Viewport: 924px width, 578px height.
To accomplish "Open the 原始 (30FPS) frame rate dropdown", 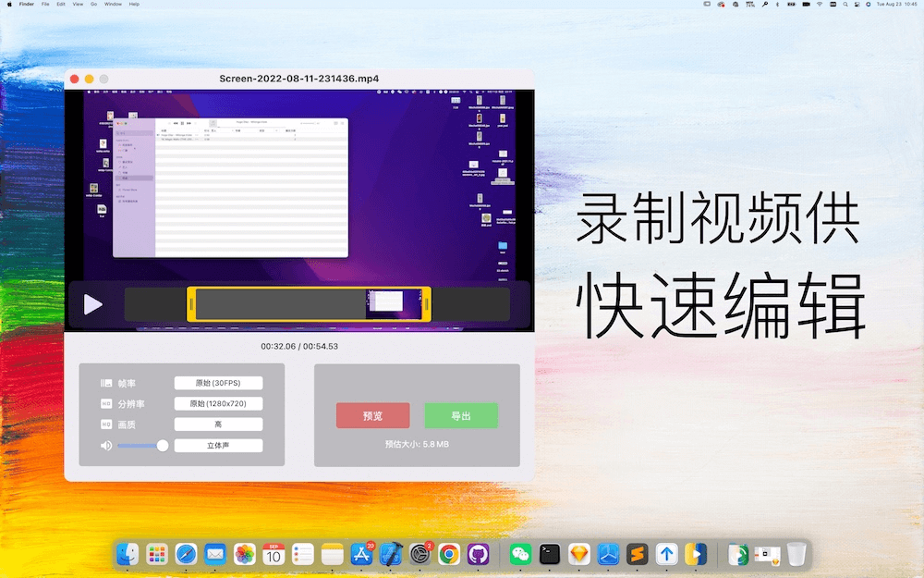I will (x=219, y=382).
